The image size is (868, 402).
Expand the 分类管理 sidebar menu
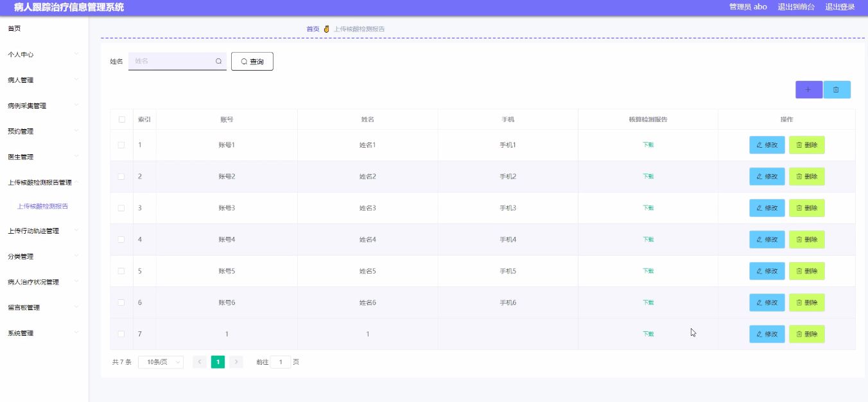[x=44, y=257]
